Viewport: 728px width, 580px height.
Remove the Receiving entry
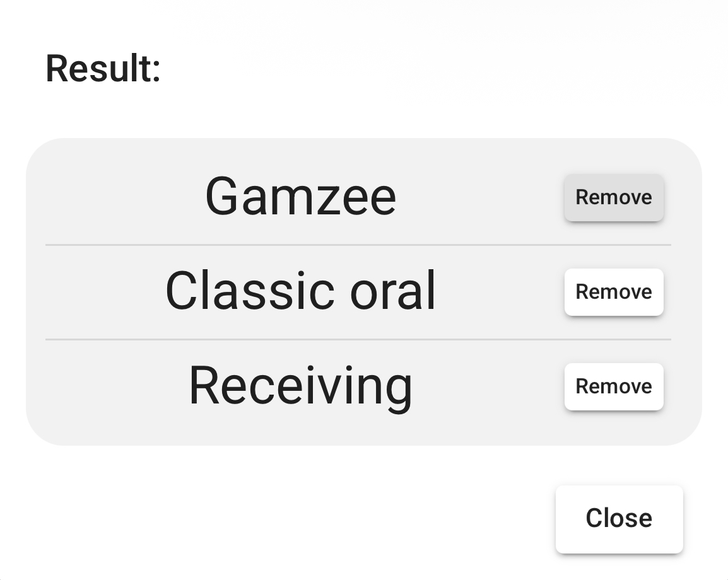pyautogui.click(x=614, y=386)
